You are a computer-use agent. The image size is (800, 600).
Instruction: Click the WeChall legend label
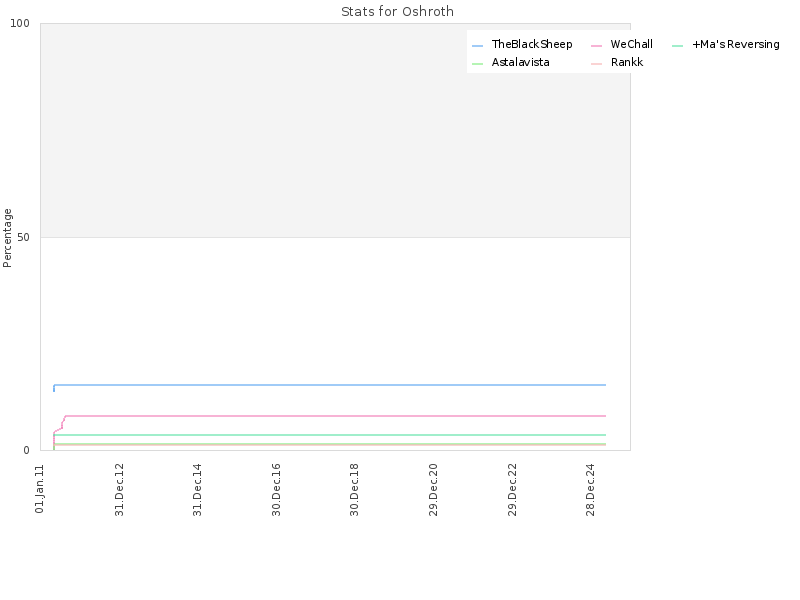631,45
